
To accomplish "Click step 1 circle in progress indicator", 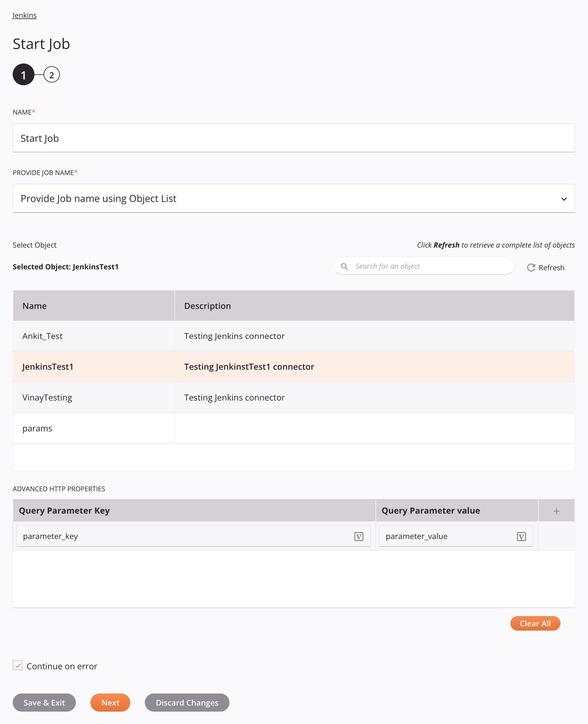I will pos(23,74).
